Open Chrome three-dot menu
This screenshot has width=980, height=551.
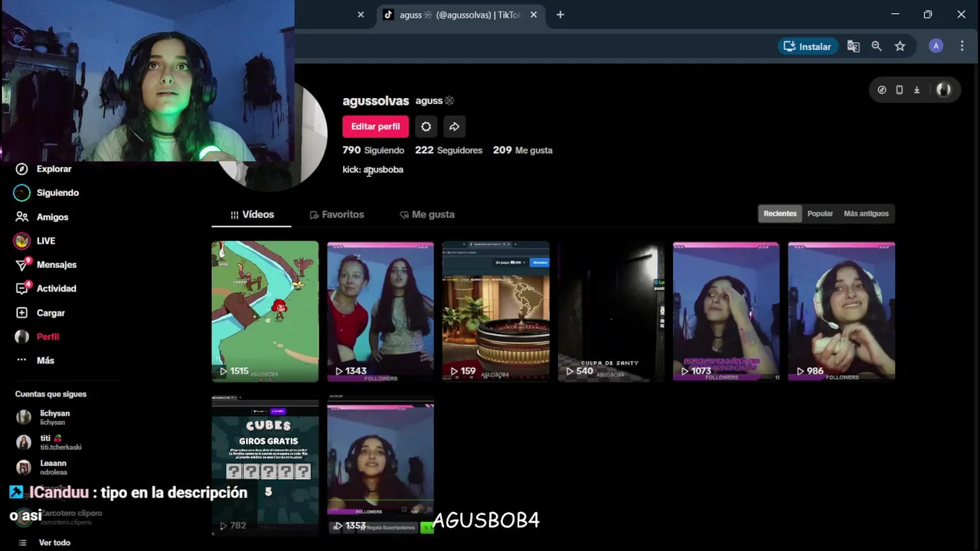tap(962, 46)
